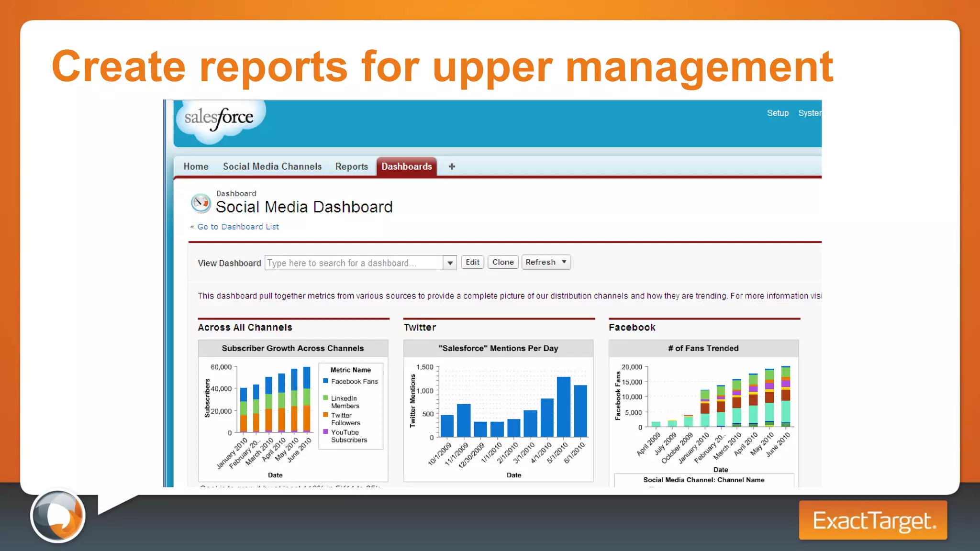Viewport: 980px width, 551px height.
Task: Click the Twitter column heading
Action: 420,328
